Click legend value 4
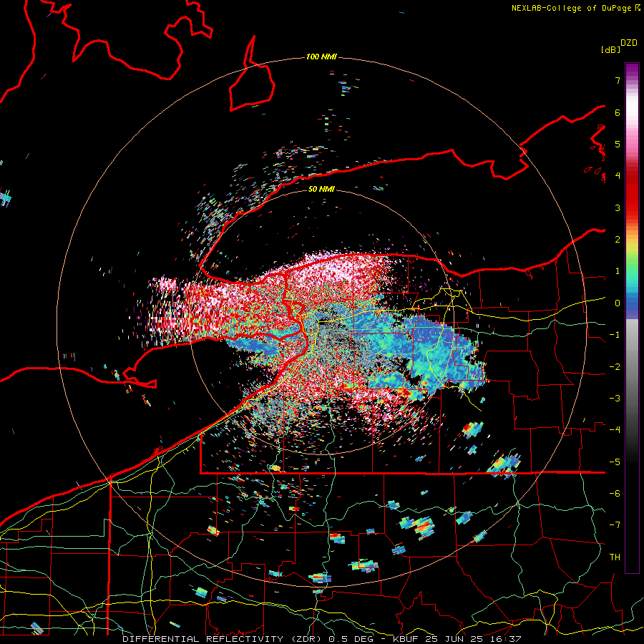This screenshot has width=644, height=644. point(618,176)
